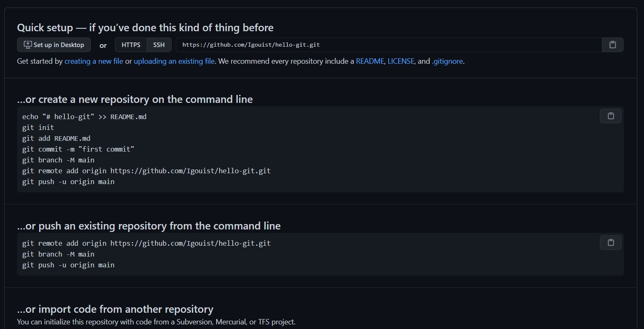Click the Set up in Desktop button label
This screenshot has height=329, width=644.
(x=59, y=45)
